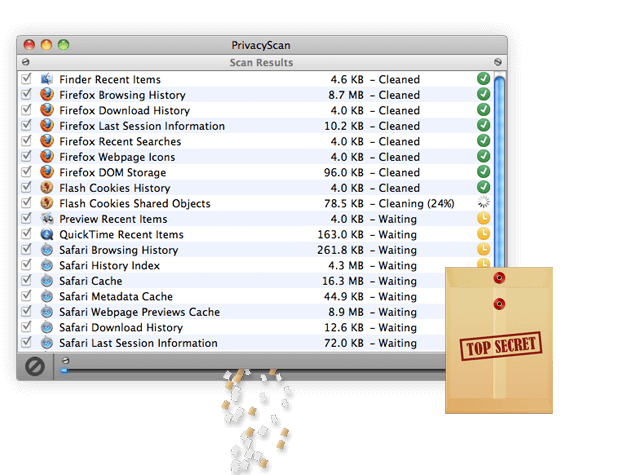Click the cancel cleaning button at bottom left
639x475 pixels.
pos(35,366)
